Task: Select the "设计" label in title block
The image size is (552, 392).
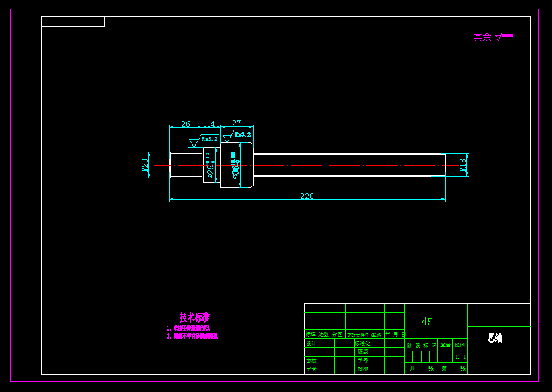Action: click(x=311, y=343)
